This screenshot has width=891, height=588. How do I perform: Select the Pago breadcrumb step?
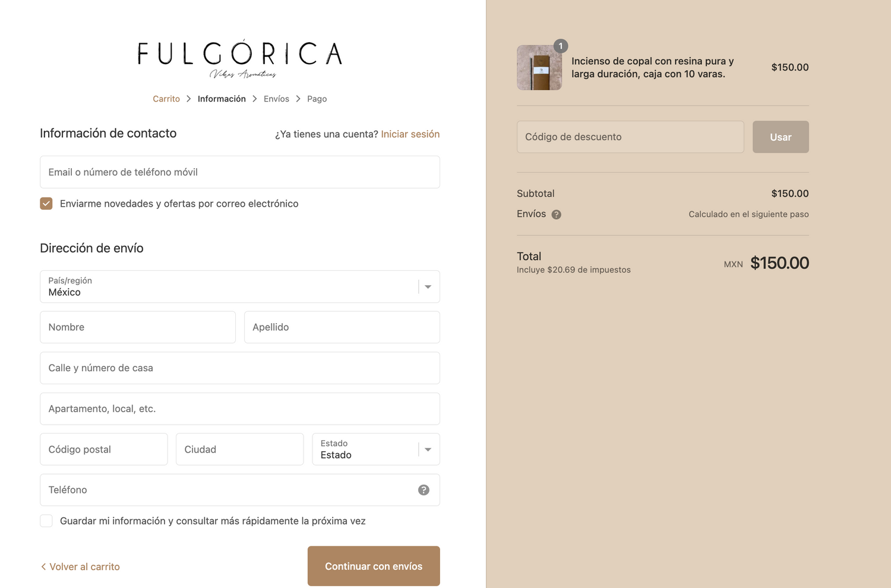(317, 99)
